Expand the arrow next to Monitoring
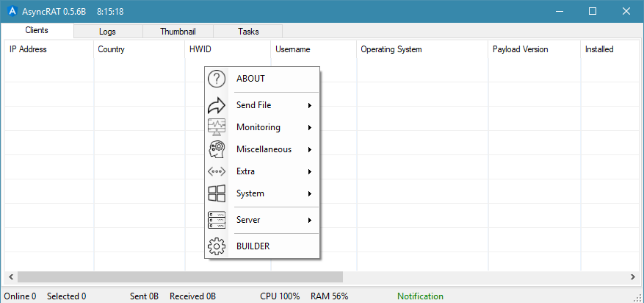644x303 pixels. 310,128
